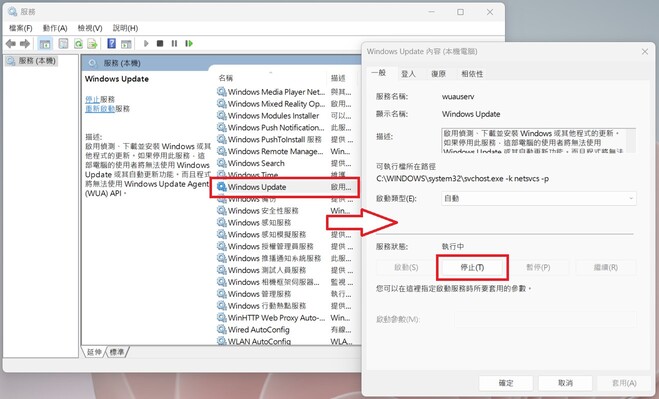Click the executable path svchost.exe text
The width and height of the screenshot is (659, 399).
tap(462, 179)
